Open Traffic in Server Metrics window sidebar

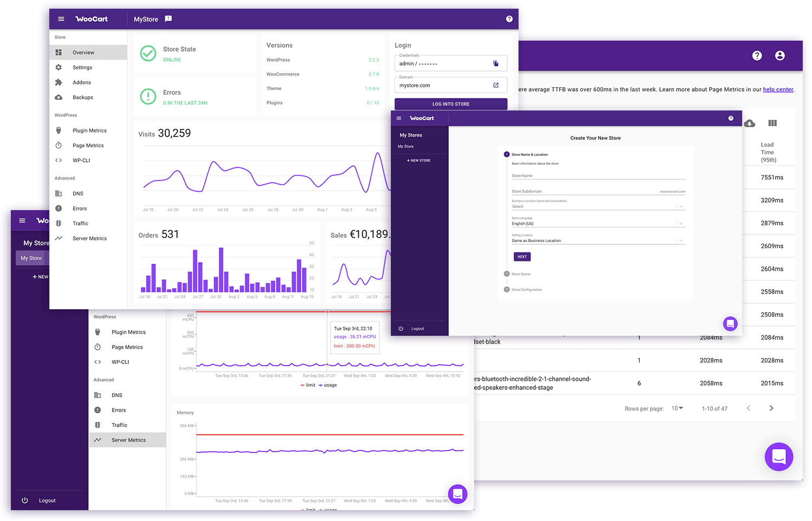(128, 425)
